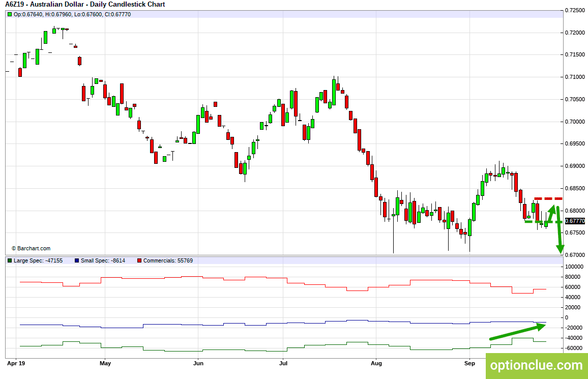Click the Apr 19 date label

coord(16,363)
